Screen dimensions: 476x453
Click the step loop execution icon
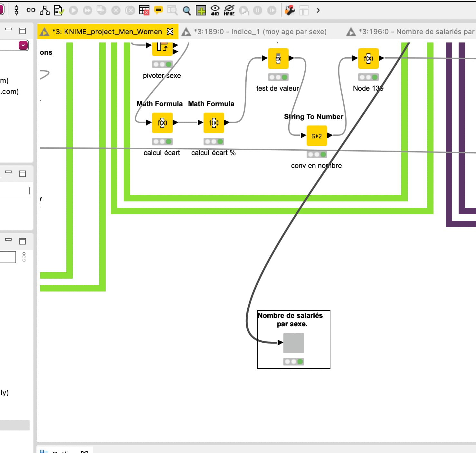point(244,11)
